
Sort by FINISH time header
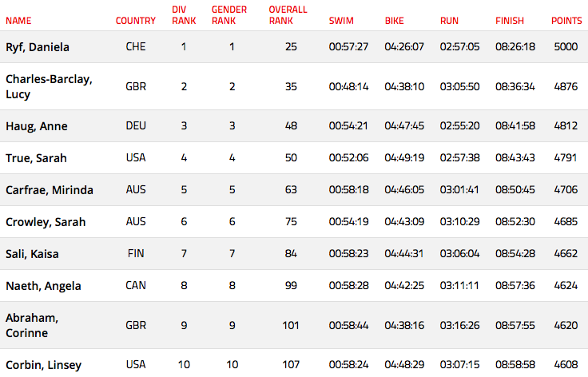[509, 21]
